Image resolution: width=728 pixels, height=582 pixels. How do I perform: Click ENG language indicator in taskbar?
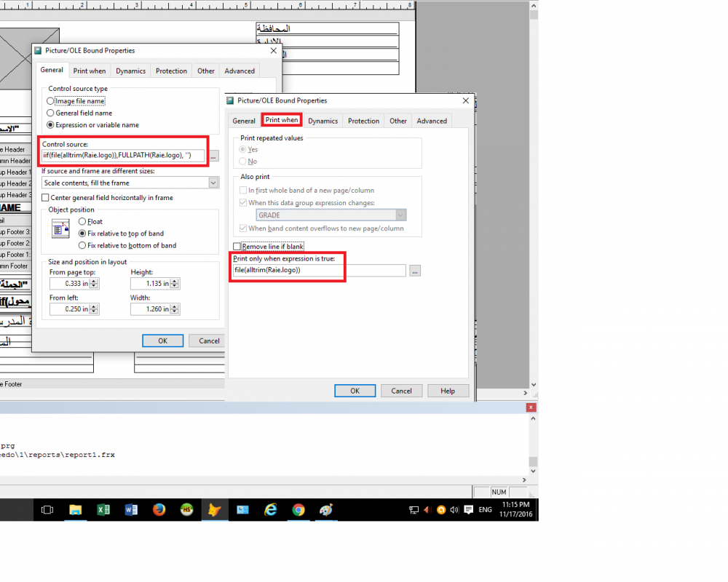tap(485, 510)
